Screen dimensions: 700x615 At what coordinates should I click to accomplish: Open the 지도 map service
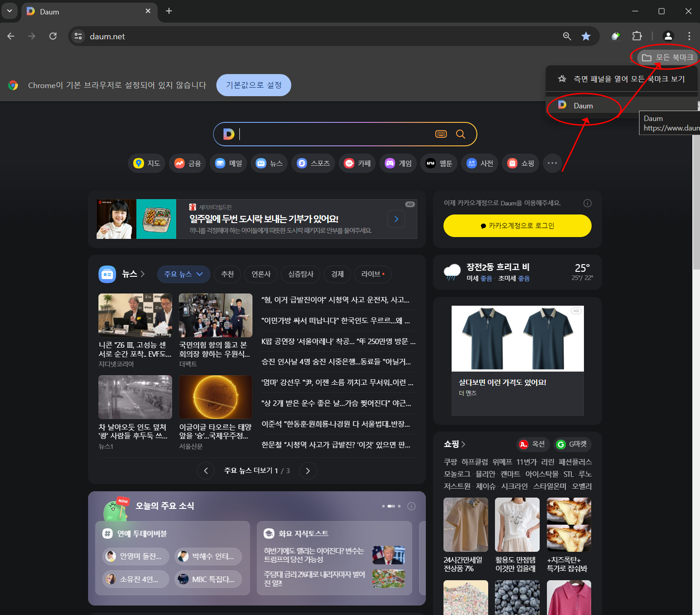pos(147,163)
